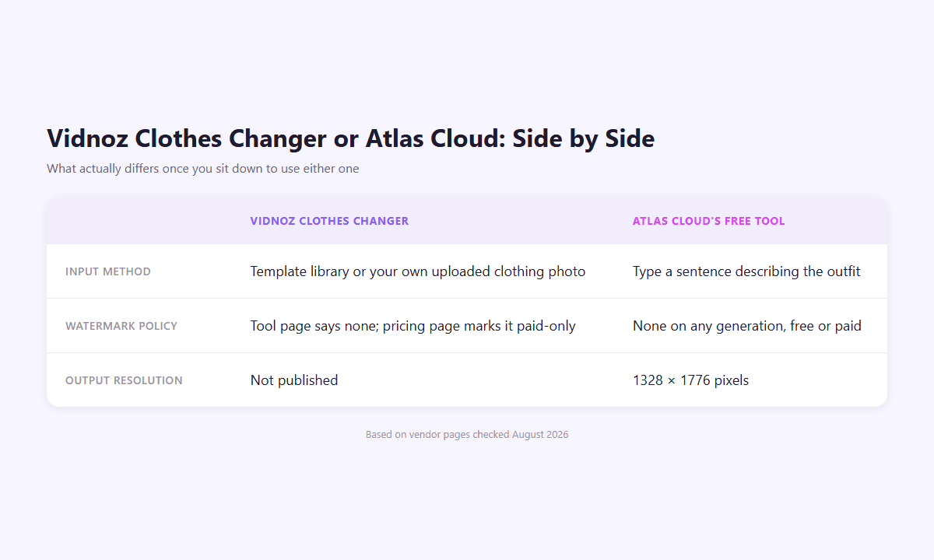Click the Vidnoz Clothes Changer column header
Viewport: 934px width, 560px height.
point(329,221)
